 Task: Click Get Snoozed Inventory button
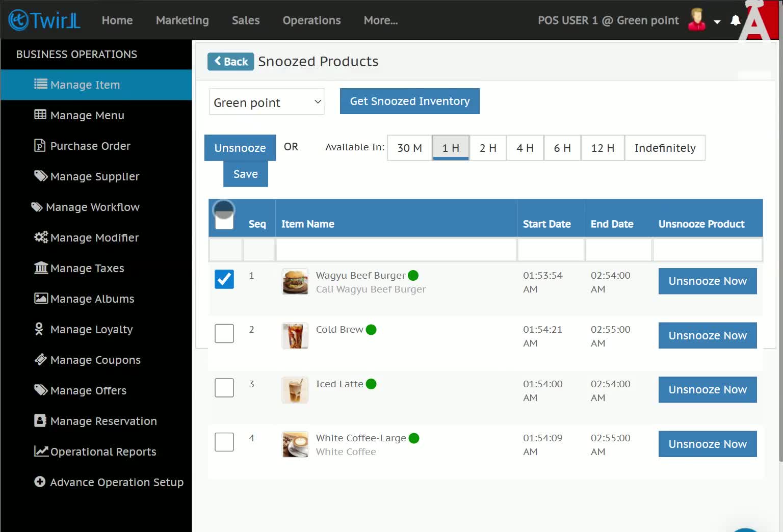(409, 101)
